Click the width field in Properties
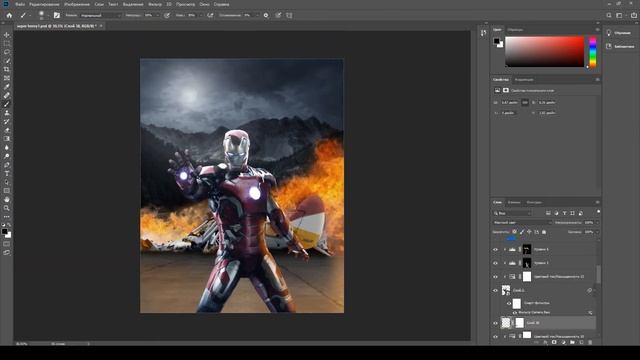The width and height of the screenshot is (640, 360). (509, 102)
